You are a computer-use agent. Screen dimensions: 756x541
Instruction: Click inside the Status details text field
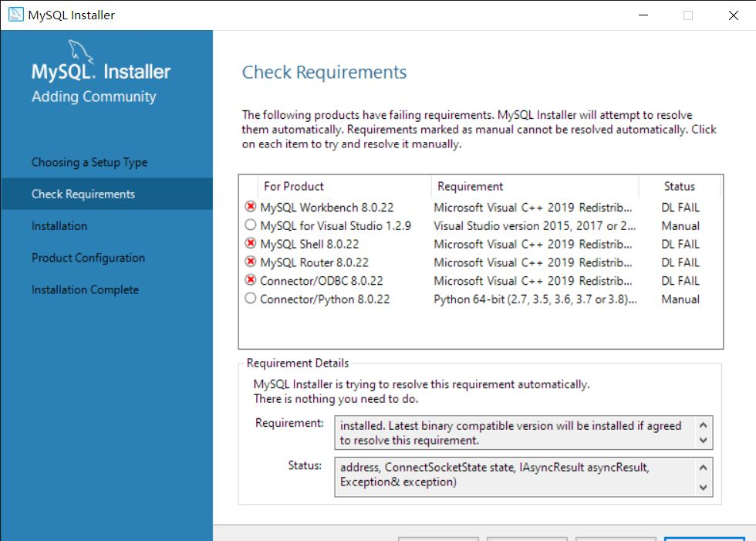pos(514,475)
